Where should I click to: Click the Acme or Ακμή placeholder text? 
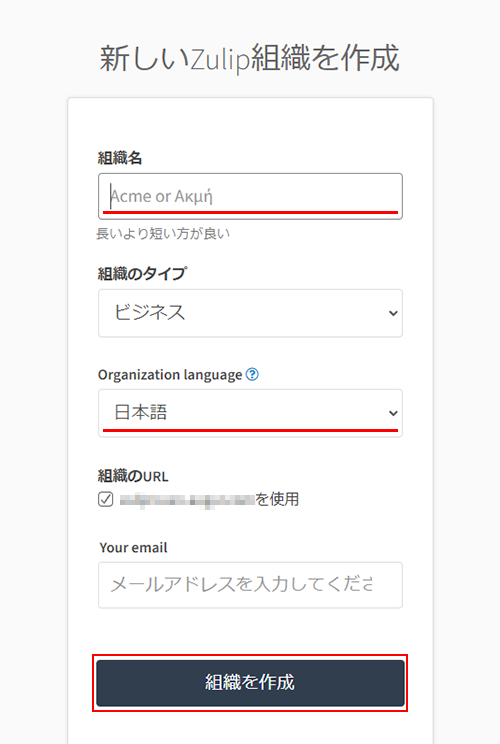(161, 196)
